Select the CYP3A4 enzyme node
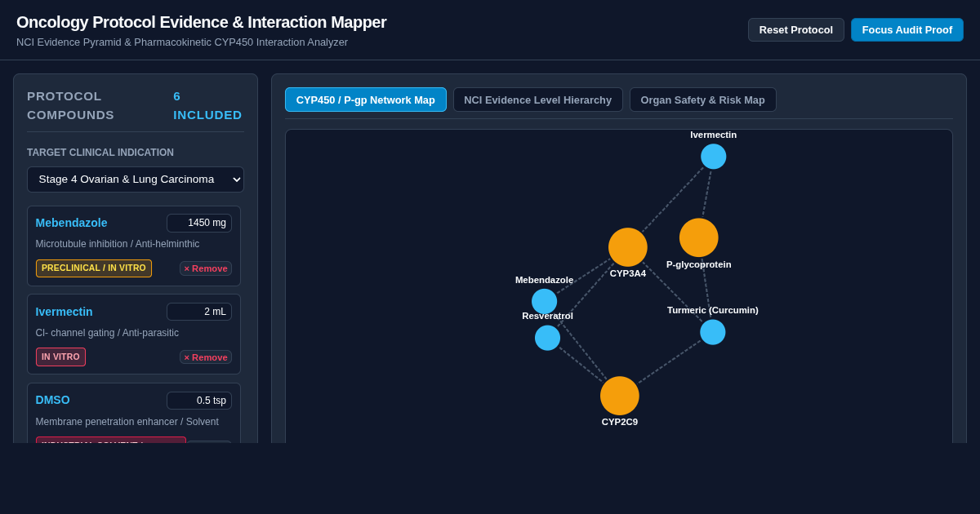The width and height of the screenshot is (980, 514). 628,247
